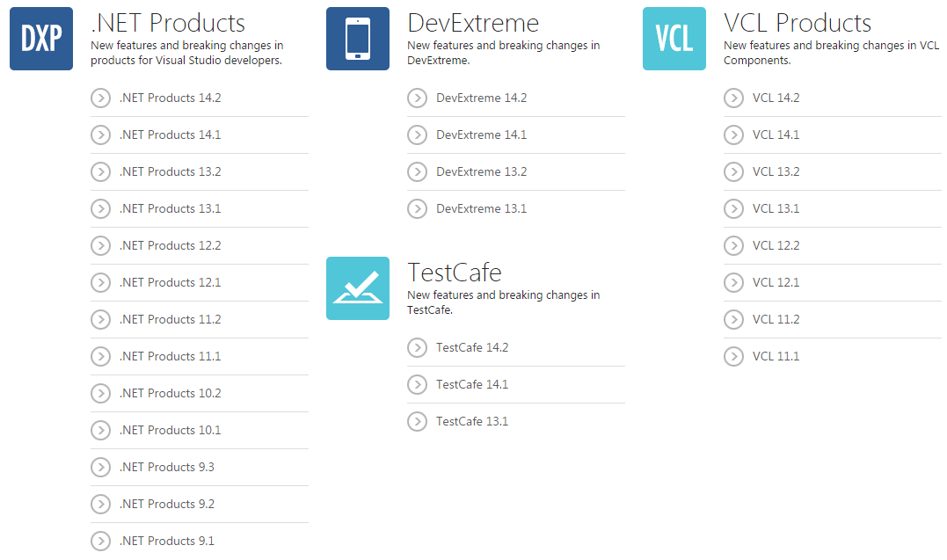
Task: View the .NET Products 11.1 link
Action: point(171,356)
